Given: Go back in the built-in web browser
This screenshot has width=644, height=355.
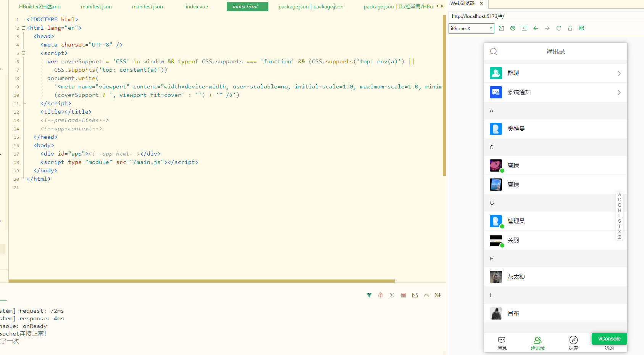Looking at the screenshot, I should coord(536,28).
